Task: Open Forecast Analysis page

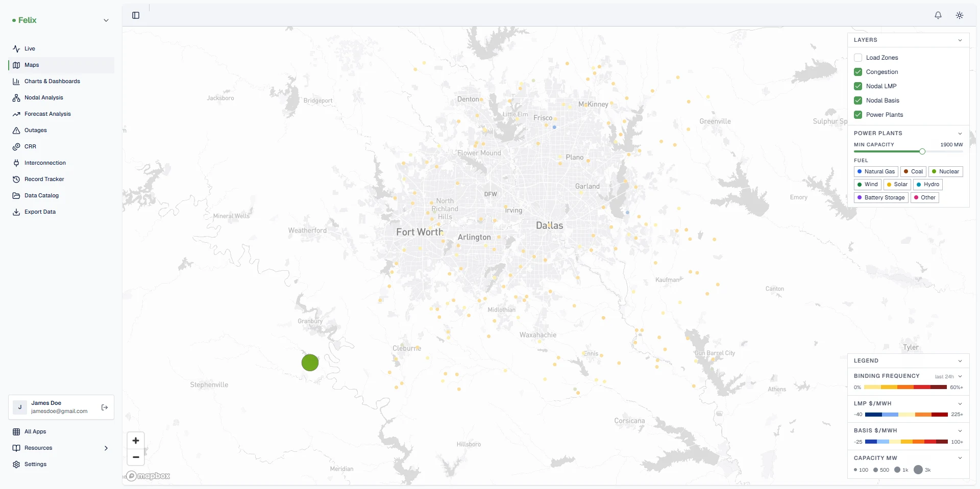Action: tap(61, 114)
